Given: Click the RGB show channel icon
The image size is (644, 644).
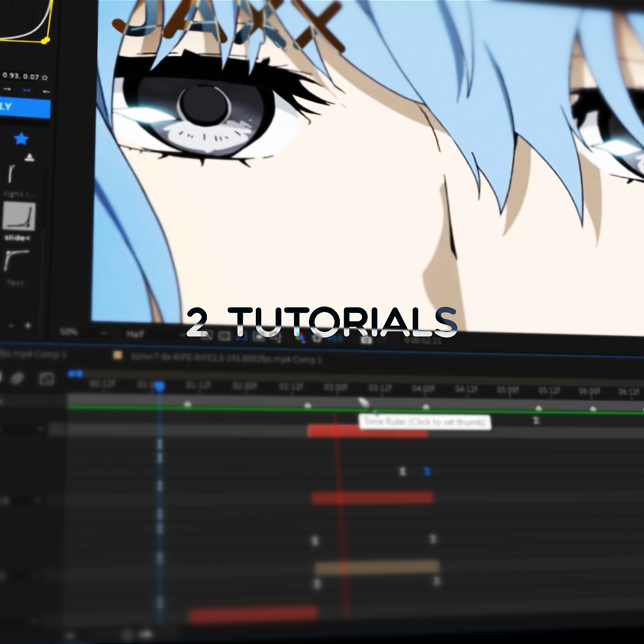Looking at the screenshot, I should point(300,338).
